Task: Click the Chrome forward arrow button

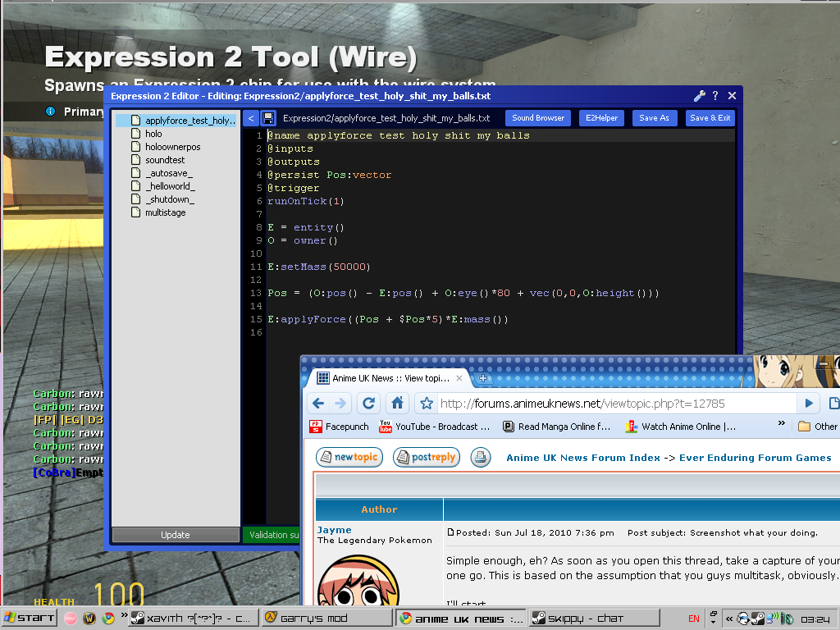Action: (340, 403)
